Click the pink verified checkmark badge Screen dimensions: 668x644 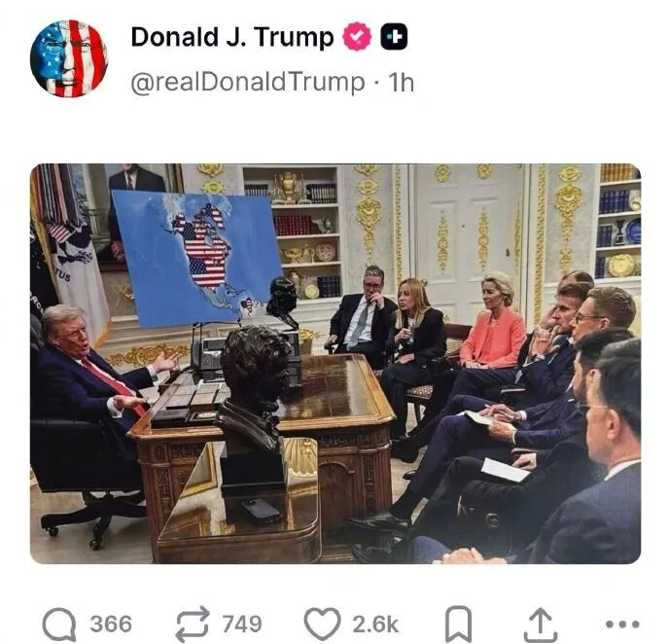tap(357, 37)
